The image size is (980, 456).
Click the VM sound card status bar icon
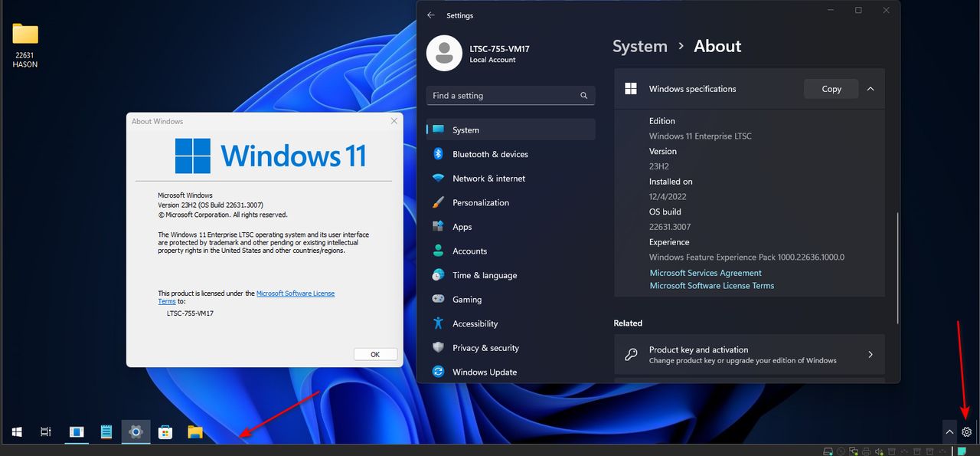[x=879, y=451]
